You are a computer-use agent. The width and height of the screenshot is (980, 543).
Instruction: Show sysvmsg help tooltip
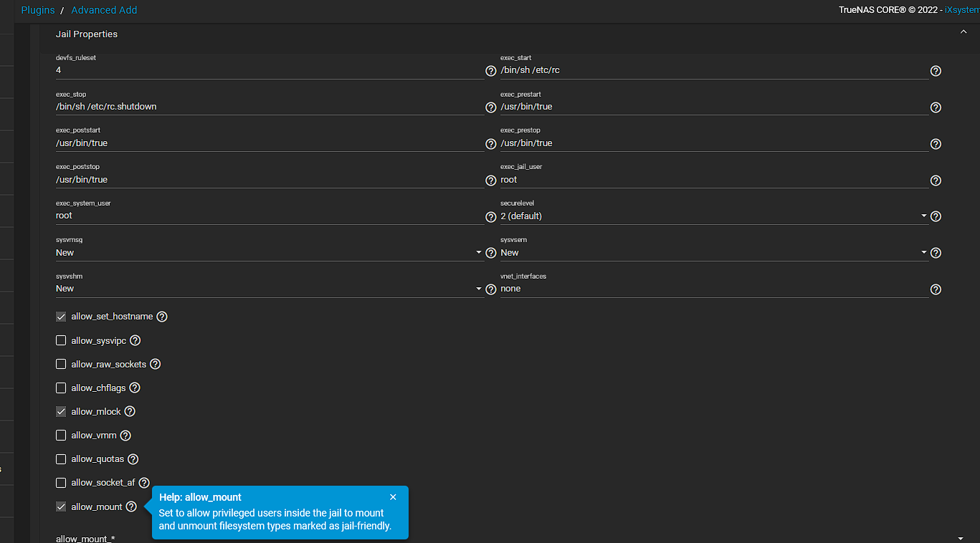(x=491, y=253)
